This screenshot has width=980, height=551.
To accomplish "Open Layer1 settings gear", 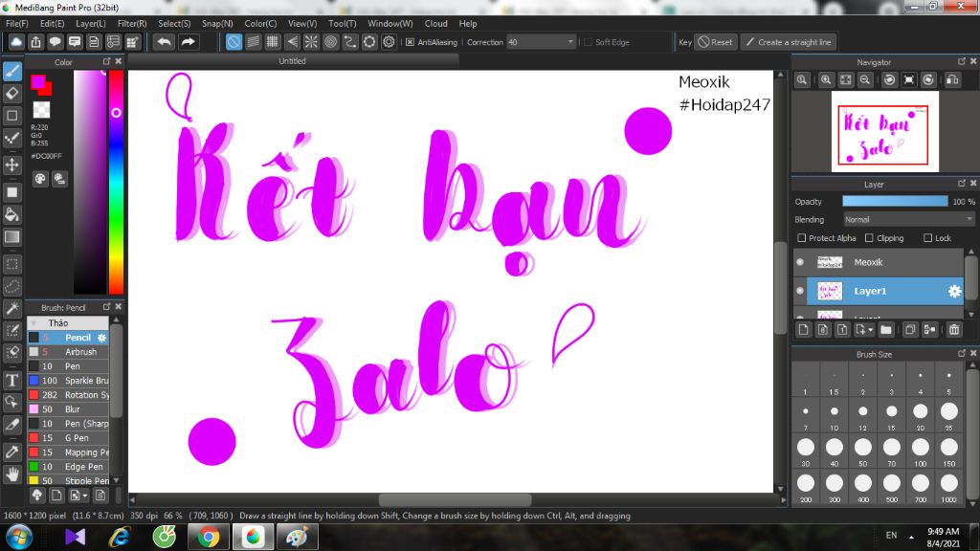I will (954, 291).
